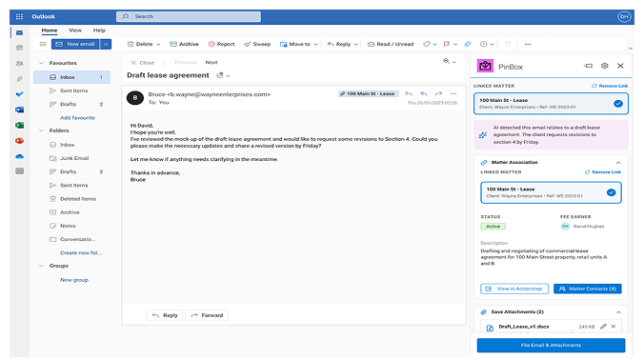Click the Undo icon in the toolbar
The image size is (644, 360).
[x=508, y=44]
